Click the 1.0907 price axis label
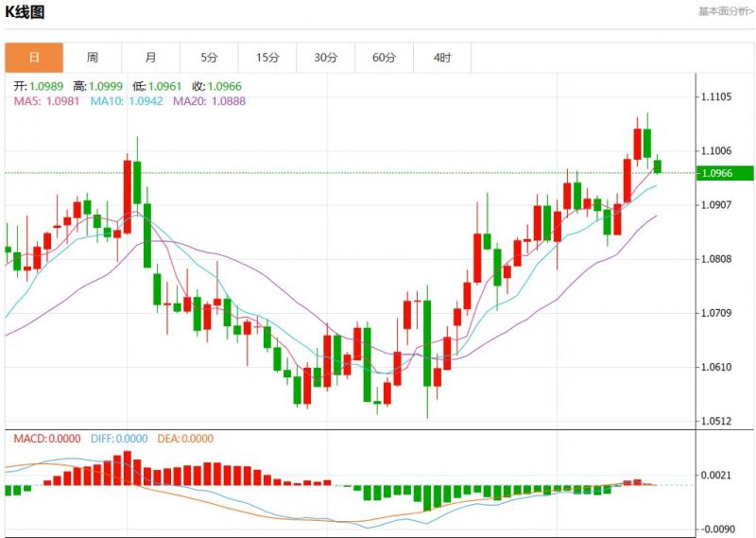756x538 pixels. tap(716, 205)
